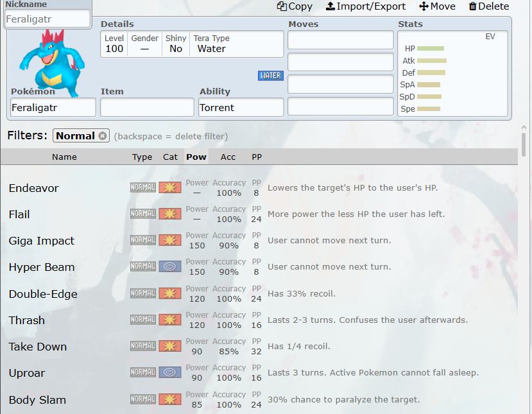Click the Feraligatr sprite image
The height and width of the screenshot is (414, 532).
pos(52,63)
